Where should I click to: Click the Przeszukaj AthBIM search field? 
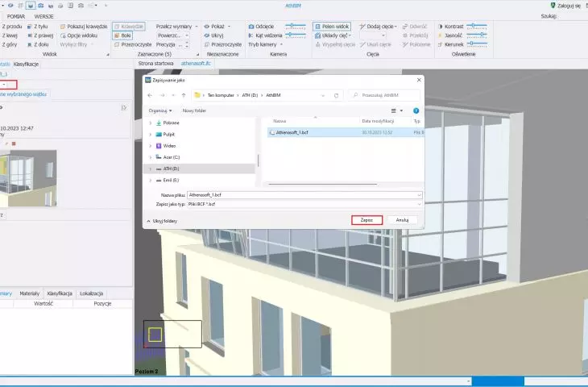point(384,95)
